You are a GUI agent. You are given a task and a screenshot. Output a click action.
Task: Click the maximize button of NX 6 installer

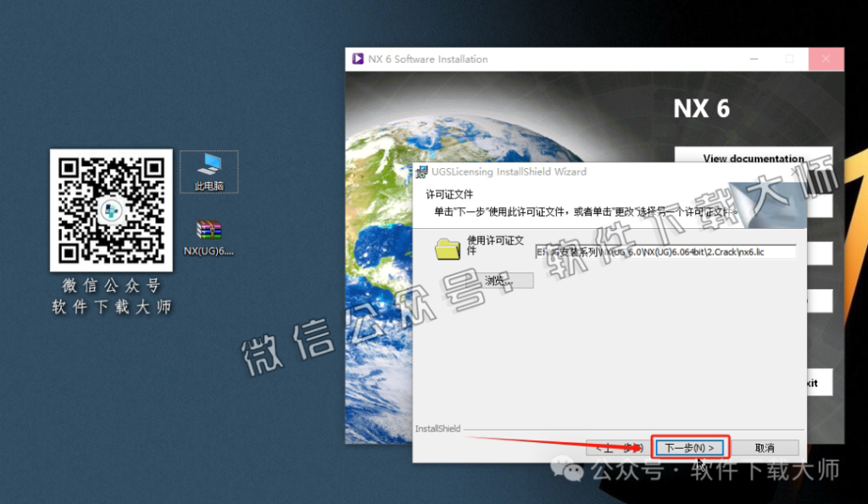tap(789, 59)
